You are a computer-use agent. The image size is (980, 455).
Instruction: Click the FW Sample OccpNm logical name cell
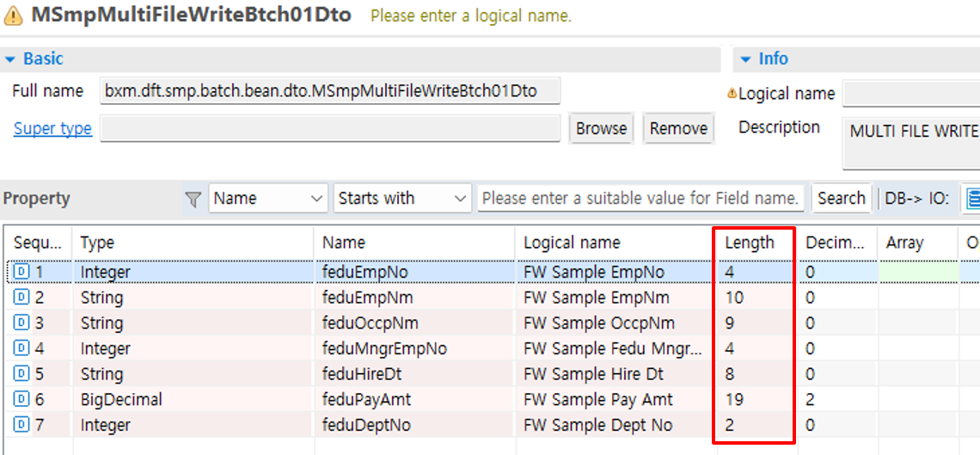click(x=617, y=323)
